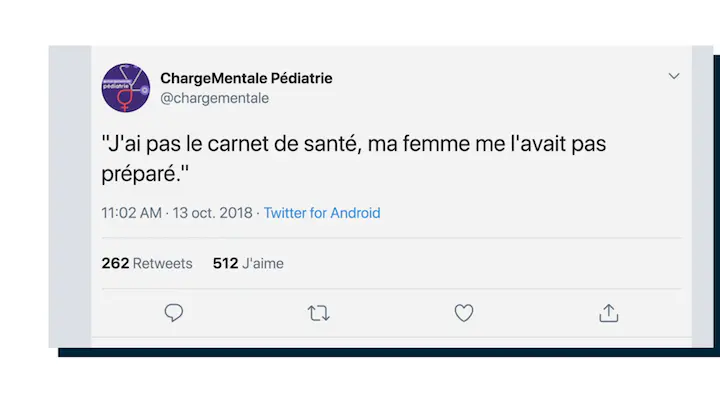Follow the Twitter for Android source link
Screen dimensions: 720x404
(322, 213)
